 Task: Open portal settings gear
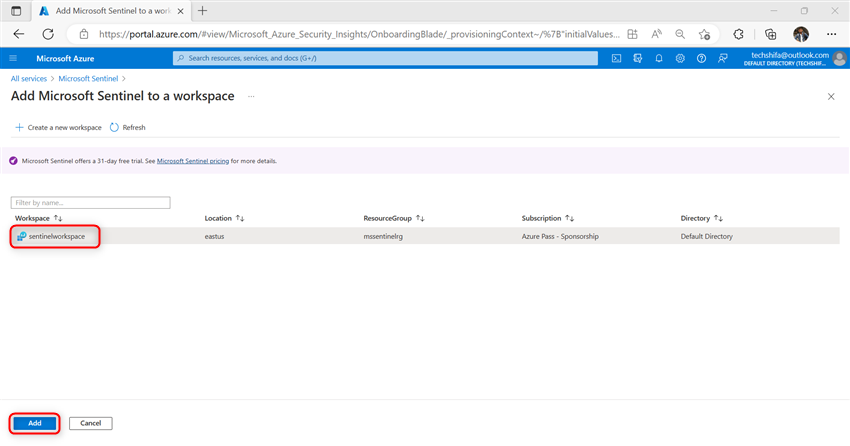click(x=680, y=58)
